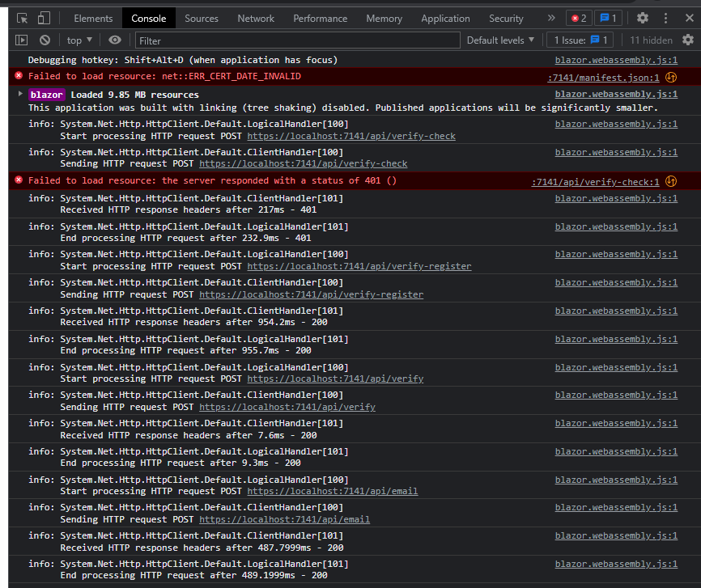Click the red errors count badge
The height and width of the screenshot is (588, 701).
coord(579,19)
